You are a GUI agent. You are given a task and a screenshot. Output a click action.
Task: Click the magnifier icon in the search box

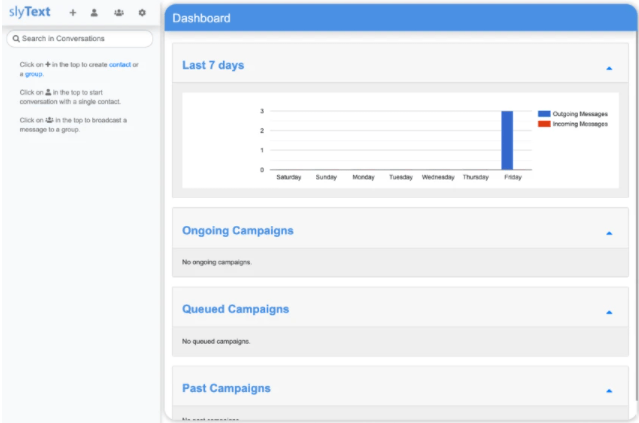pos(16,39)
